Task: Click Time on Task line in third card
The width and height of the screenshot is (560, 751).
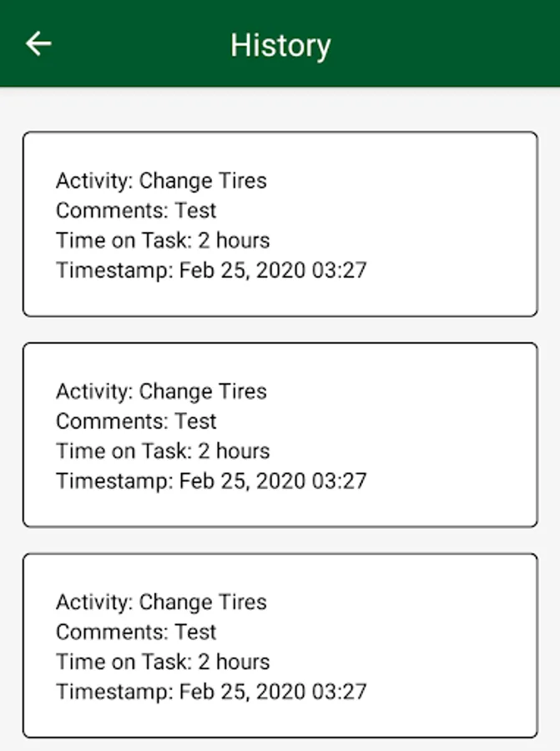Action: (163, 662)
